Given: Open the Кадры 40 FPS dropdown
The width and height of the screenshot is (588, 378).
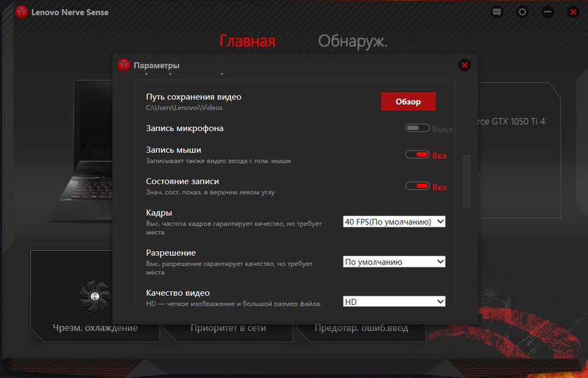Looking at the screenshot, I should [x=394, y=222].
